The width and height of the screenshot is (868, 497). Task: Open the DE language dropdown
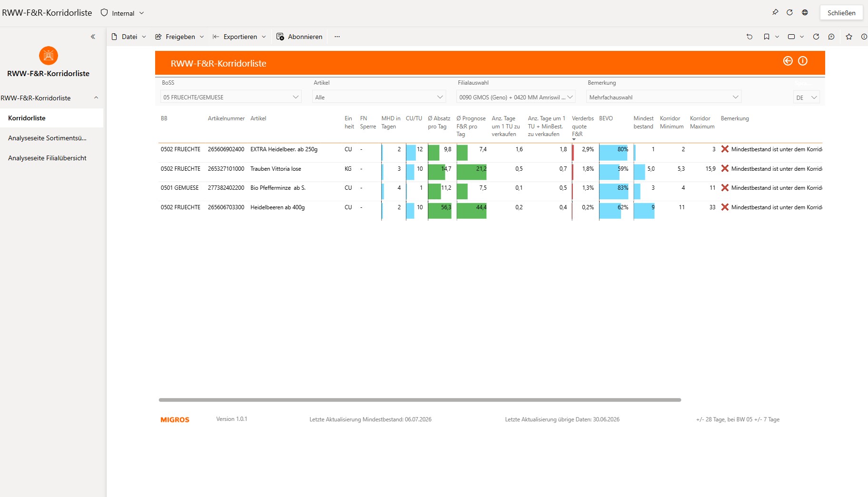coord(806,97)
